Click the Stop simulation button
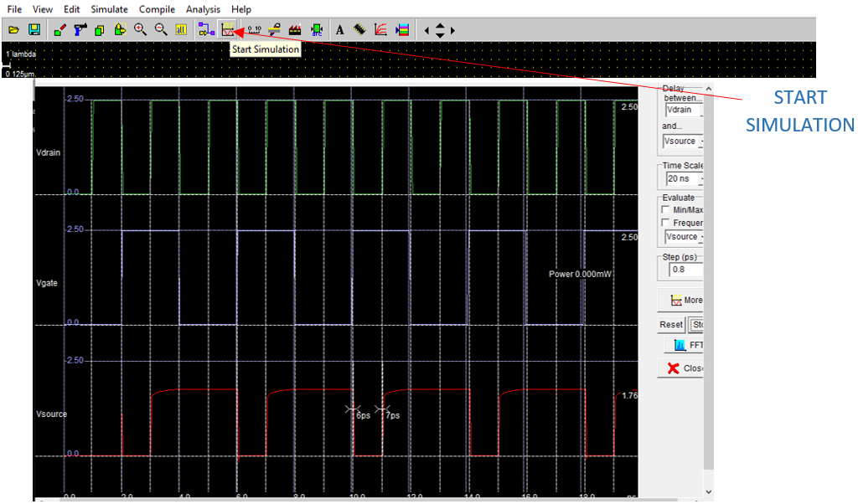Image resolution: width=858 pixels, height=504 pixels. pos(696,325)
